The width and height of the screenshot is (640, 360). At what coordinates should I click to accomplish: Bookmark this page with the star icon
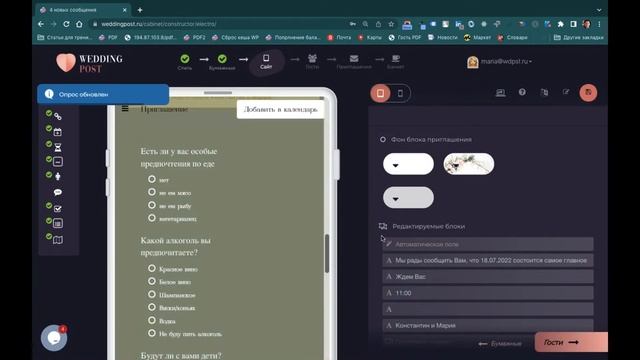click(x=391, y=24)
